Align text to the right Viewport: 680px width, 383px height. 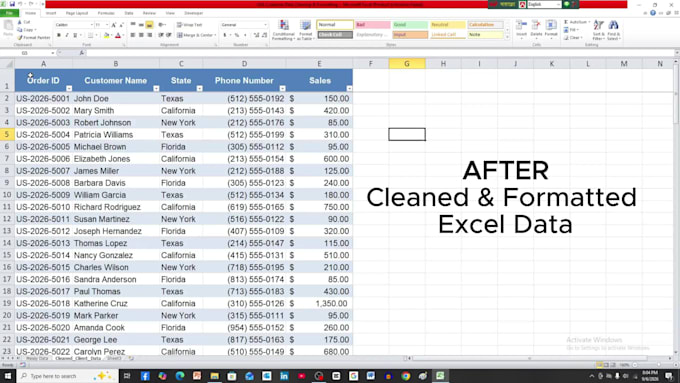[x=150, y=35]
